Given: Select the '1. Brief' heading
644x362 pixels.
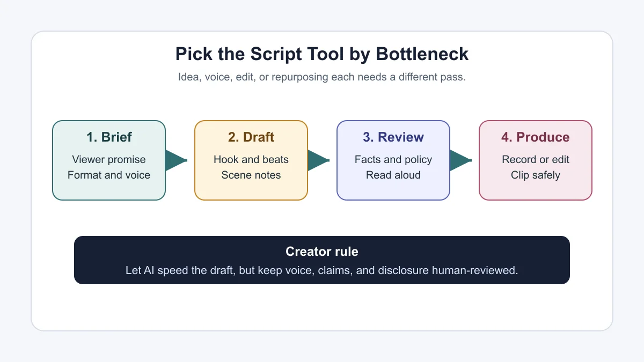Looking at the screenshot, I should click(x=109, y=137).
